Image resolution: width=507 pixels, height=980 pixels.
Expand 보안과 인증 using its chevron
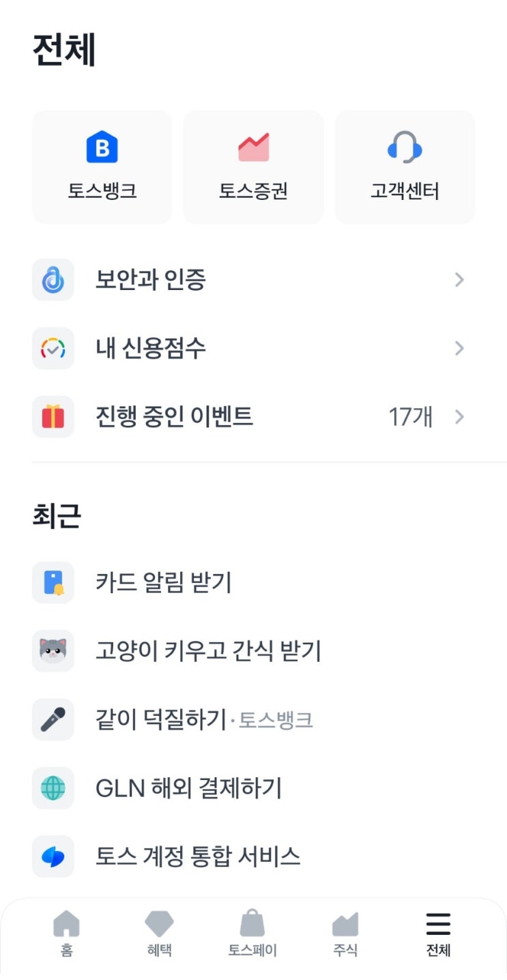pyautogui.click(x=459, y=280)
